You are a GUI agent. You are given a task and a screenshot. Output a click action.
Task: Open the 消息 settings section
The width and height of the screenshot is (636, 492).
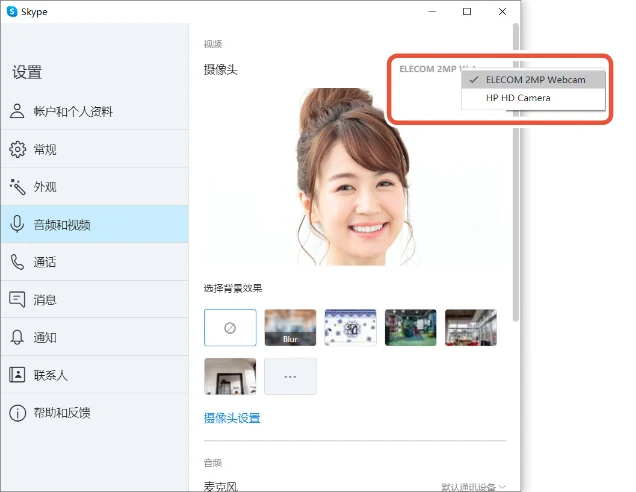(x=95, y=300)
